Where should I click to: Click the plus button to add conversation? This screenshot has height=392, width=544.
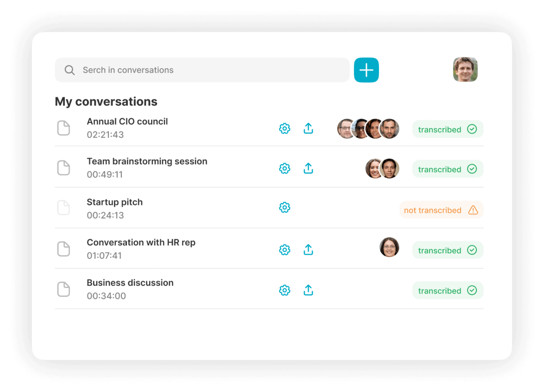(x=366, y=70)
